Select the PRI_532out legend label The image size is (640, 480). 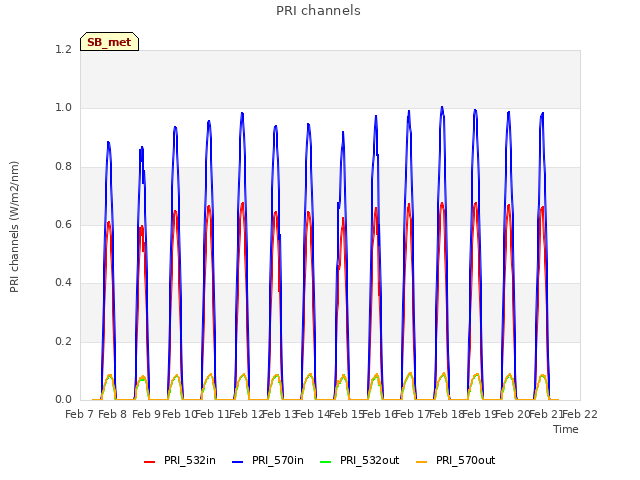369,460
